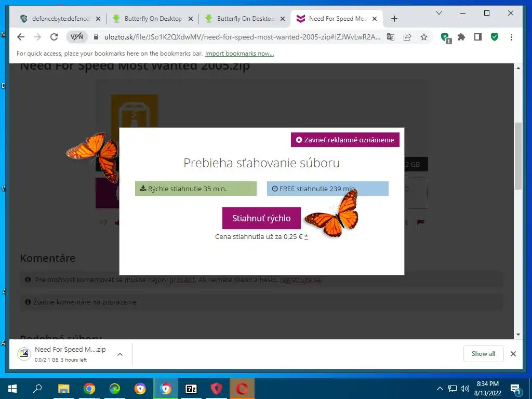Viewport: 532px width, 399px height.
Task: Share this page icon
Action: click(407, 37)
